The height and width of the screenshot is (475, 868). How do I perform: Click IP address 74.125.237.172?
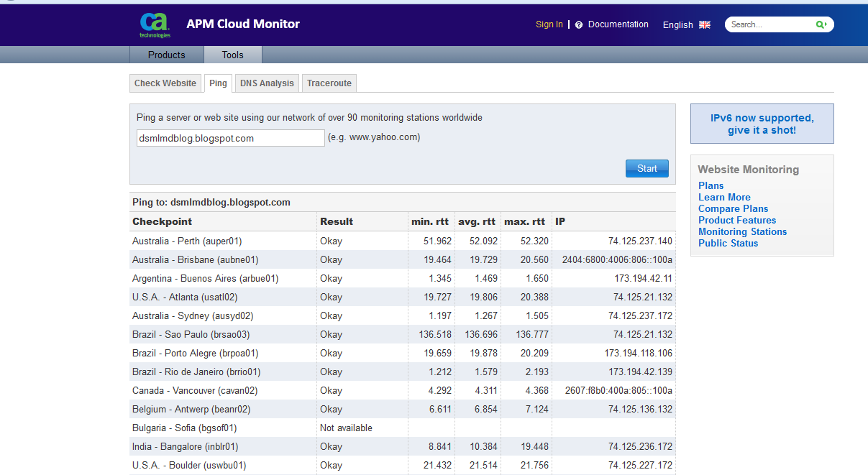pyautogui.click(x=640, y=315)
